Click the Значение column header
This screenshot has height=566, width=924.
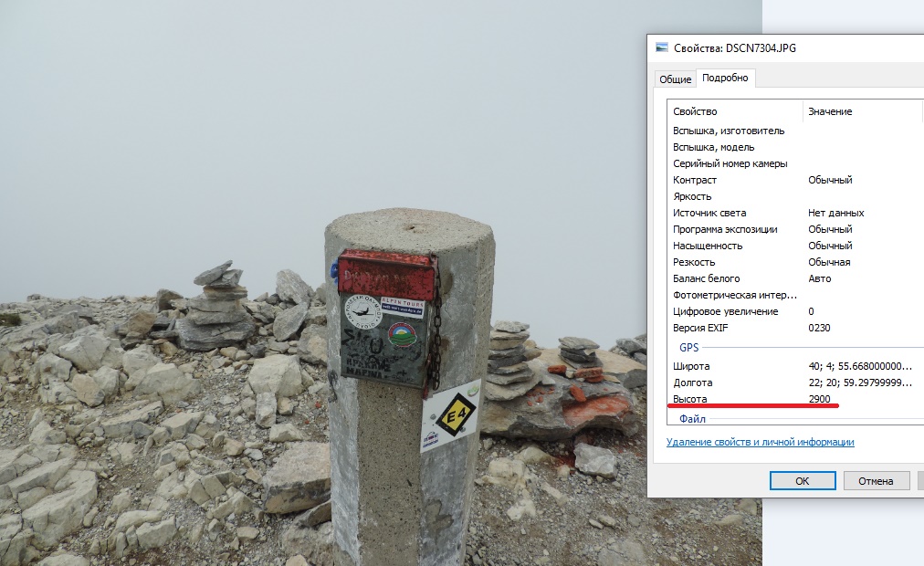pos(830,111)
